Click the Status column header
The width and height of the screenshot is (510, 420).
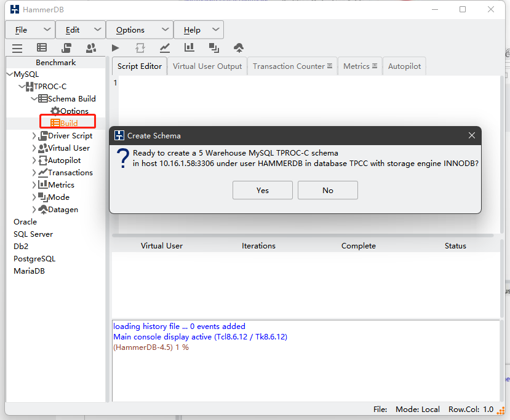[455, 246]
